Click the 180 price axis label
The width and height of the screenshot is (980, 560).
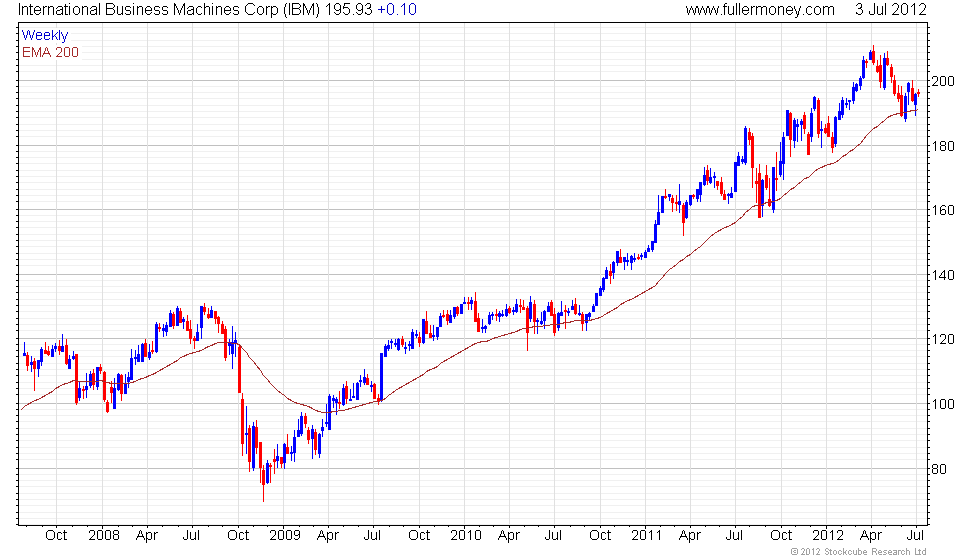pyautogui.click(x=943, y=146)
